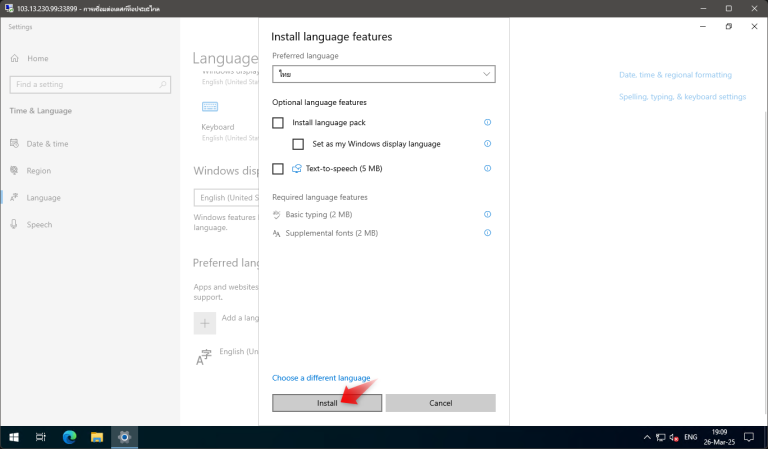This screenshot has height=449, width=768.
Task: Click the Add a language plus button
Action: pos(205,323)
